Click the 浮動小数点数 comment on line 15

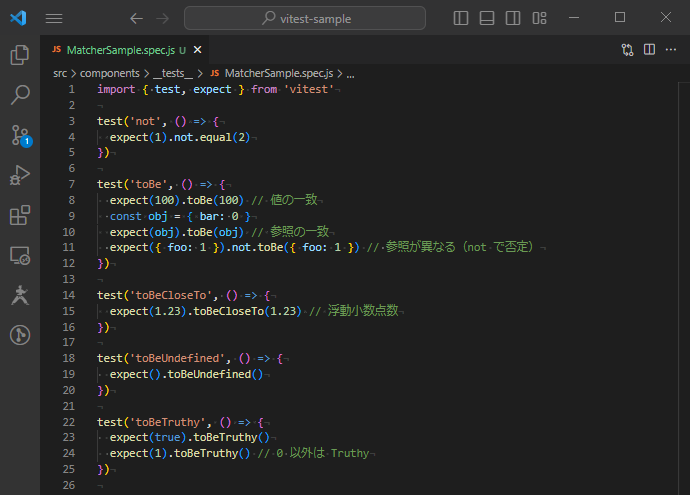click(x=363, y=311)
